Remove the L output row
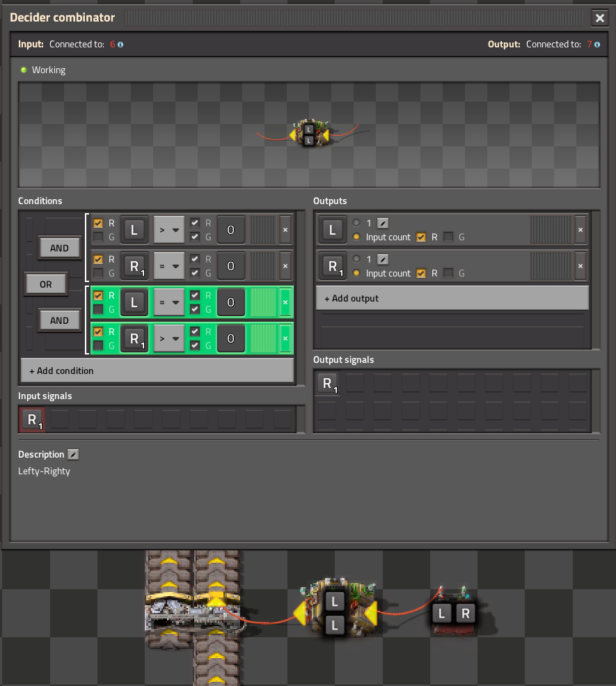This screenshot has height=686, width=616. tap(581, 230)
